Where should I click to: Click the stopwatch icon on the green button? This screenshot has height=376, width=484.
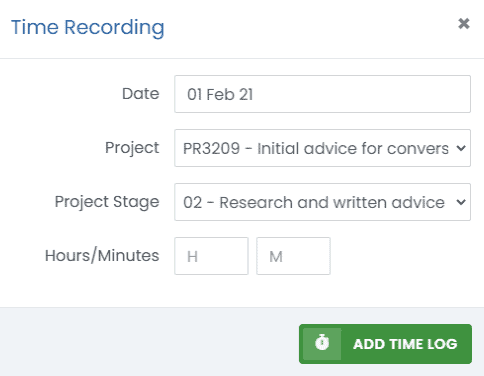(322, 344)
